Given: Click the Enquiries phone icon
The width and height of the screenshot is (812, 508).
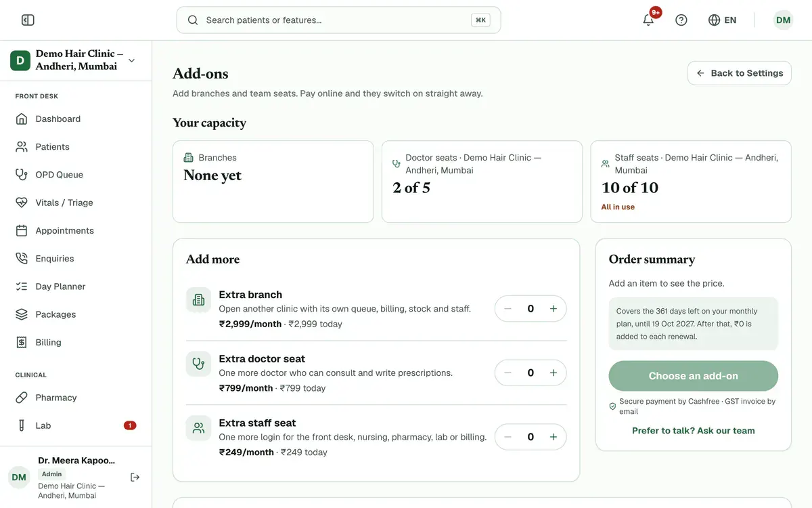Looking at the screenshot, I should pyautogui.click(x=22, y=259).
